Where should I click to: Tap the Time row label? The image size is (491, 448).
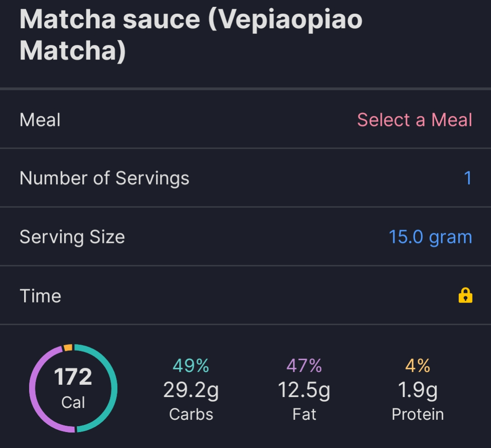[x=40, y=296]
